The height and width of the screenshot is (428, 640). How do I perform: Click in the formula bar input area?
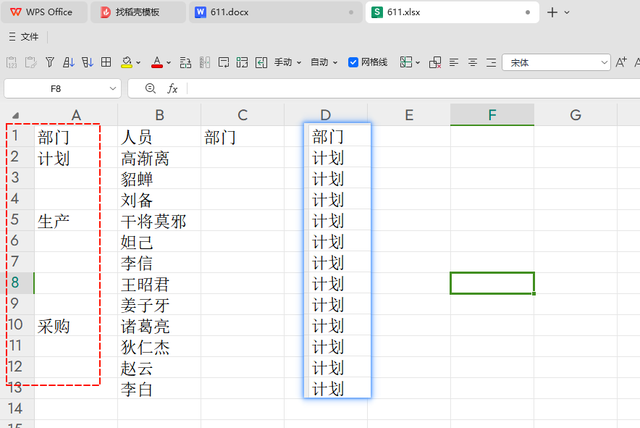click(x=413, y=89)
